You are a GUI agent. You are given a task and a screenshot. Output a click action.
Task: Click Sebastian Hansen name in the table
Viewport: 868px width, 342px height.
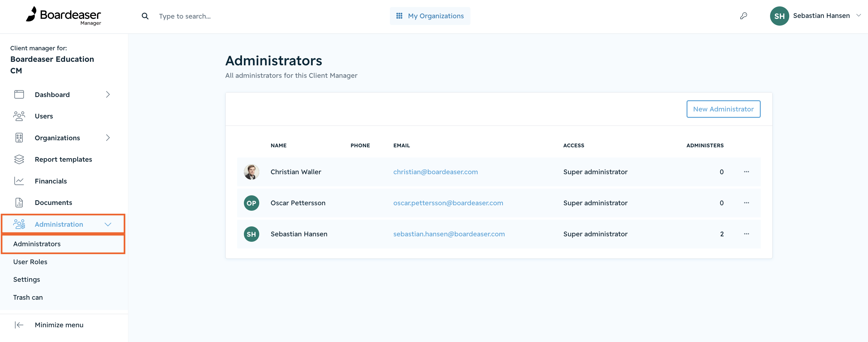pos(299,234)
